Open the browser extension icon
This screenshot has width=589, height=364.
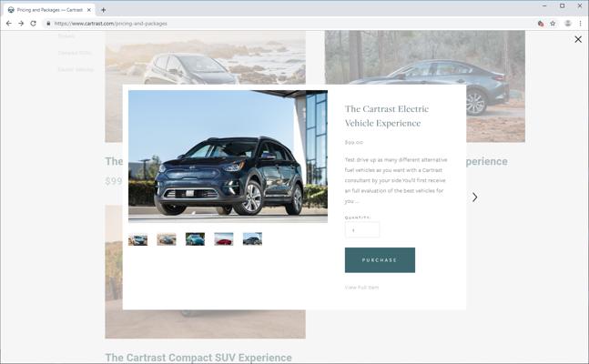coord(541,24)
